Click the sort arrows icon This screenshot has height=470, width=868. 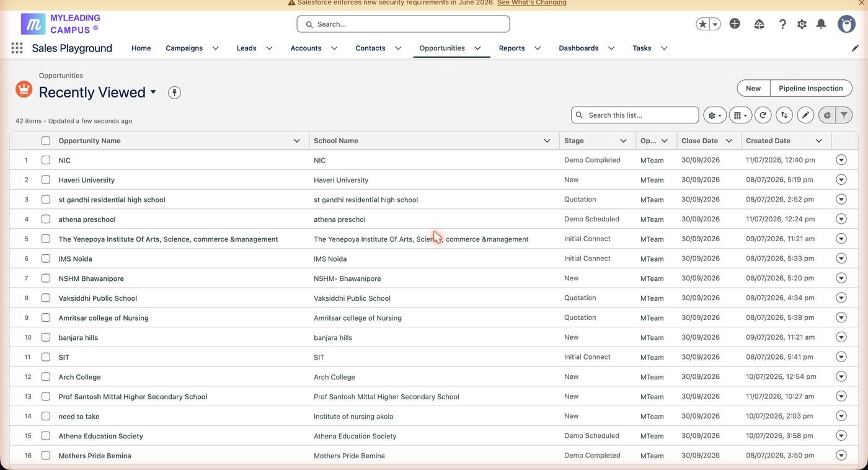(784, 115)
